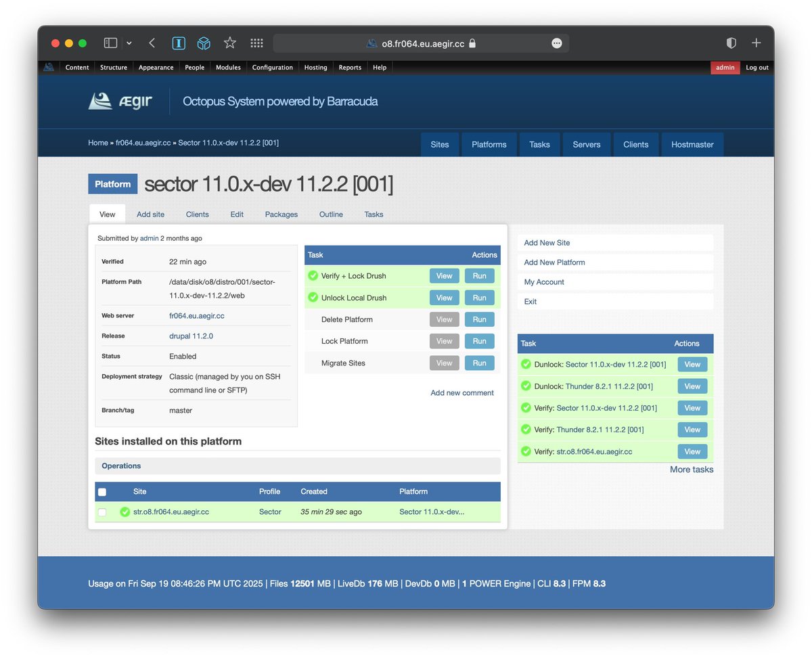This screenshot has width=812, height=659.
Task: Click the ÆGIR wave logo
Action: 102,101
